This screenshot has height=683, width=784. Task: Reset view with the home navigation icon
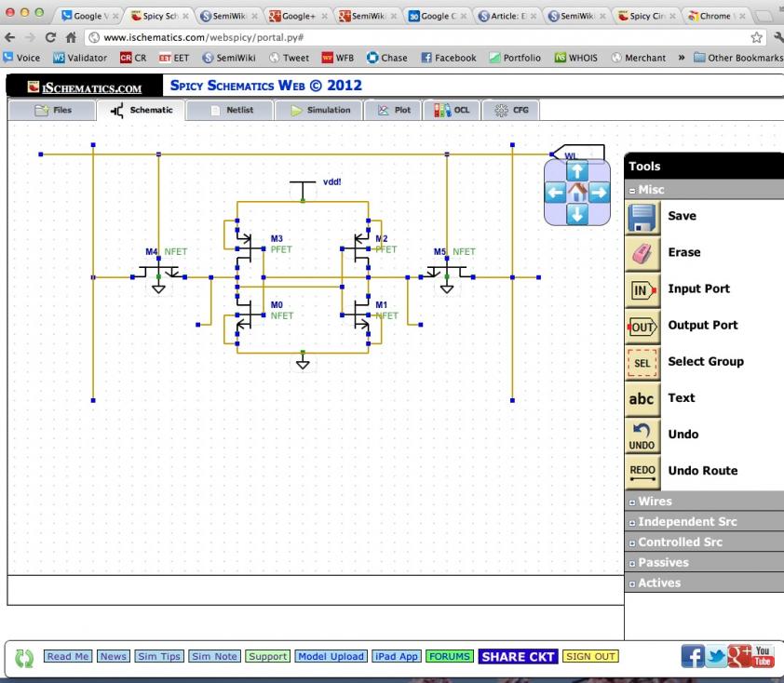(x=577, y=193)
